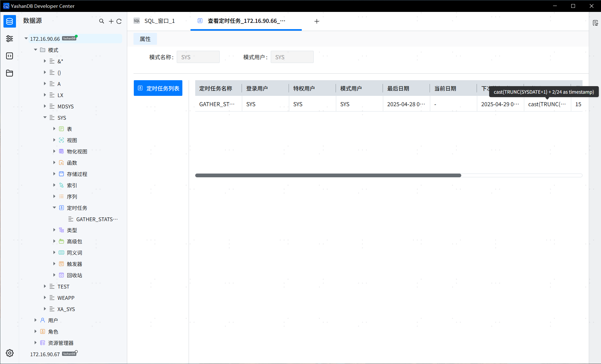Open a new tab with plus button
Screen dimensions: 601x364
point(317,21)
